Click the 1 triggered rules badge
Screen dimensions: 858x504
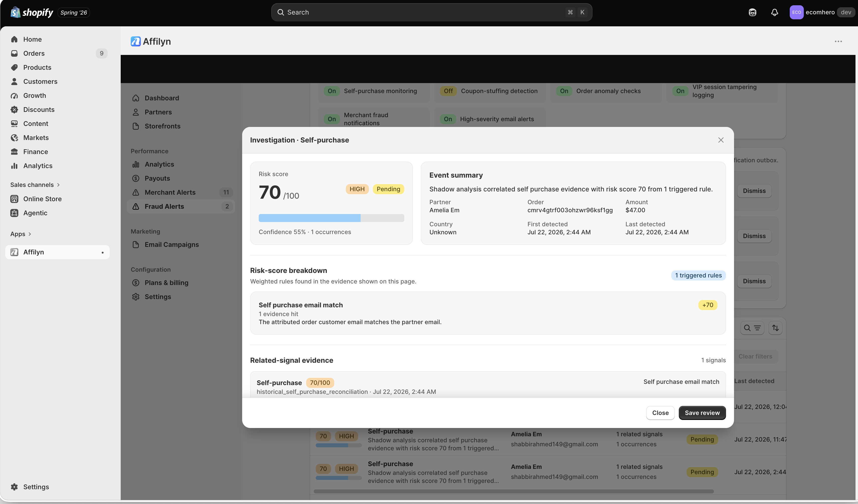(x=698, y=276)
